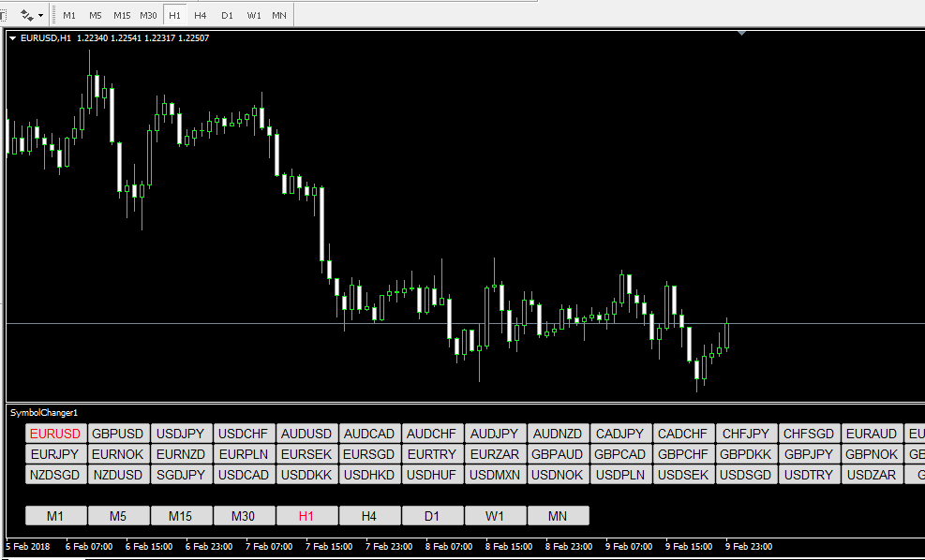Image resolution: width=925 pixels, height=560 pixels.
Task: Click the highlighted EURUSD symbol button
Action: [x=55, y=434]
